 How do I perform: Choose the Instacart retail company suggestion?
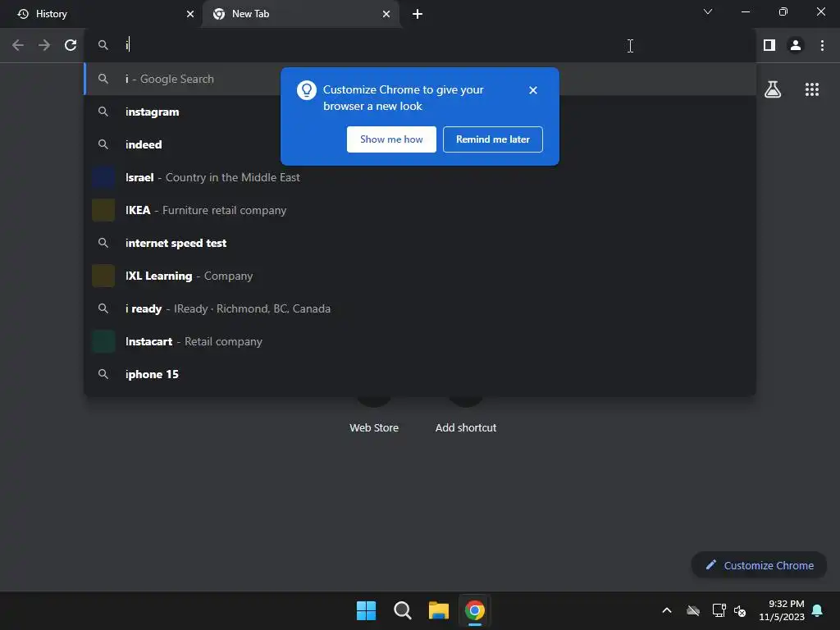click(420, 341)
